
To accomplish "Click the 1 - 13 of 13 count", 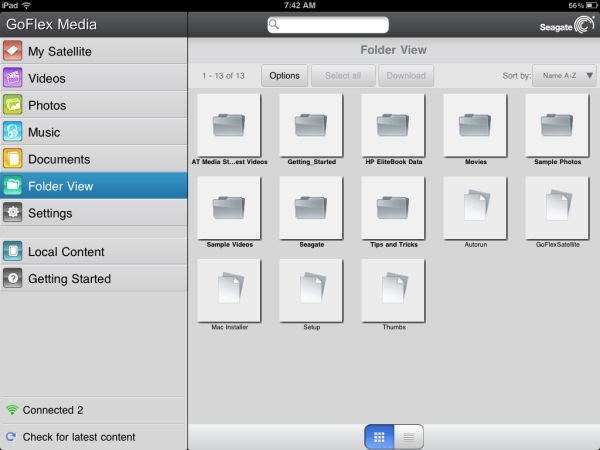I will (x=223, y=76).
